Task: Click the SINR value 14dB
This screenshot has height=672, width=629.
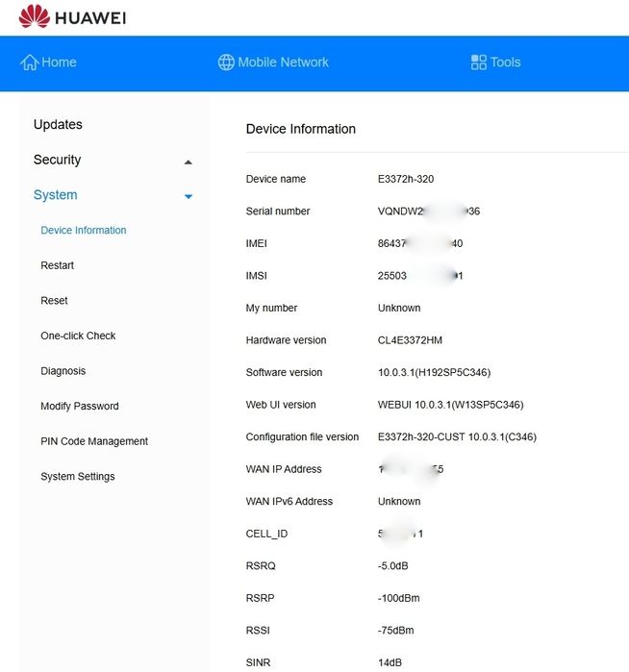Action: click(x=390, y=662)
